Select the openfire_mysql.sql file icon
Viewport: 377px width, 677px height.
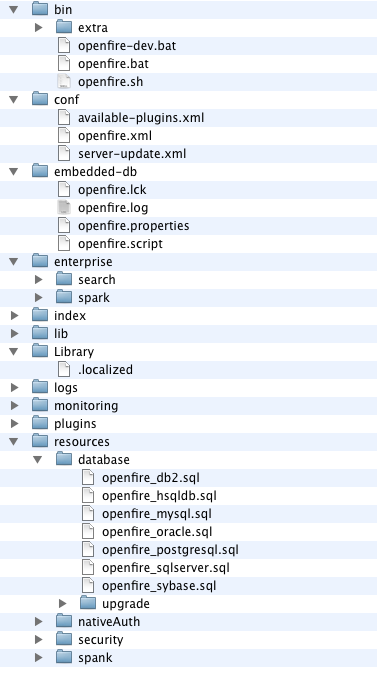(x=88, y=514)
